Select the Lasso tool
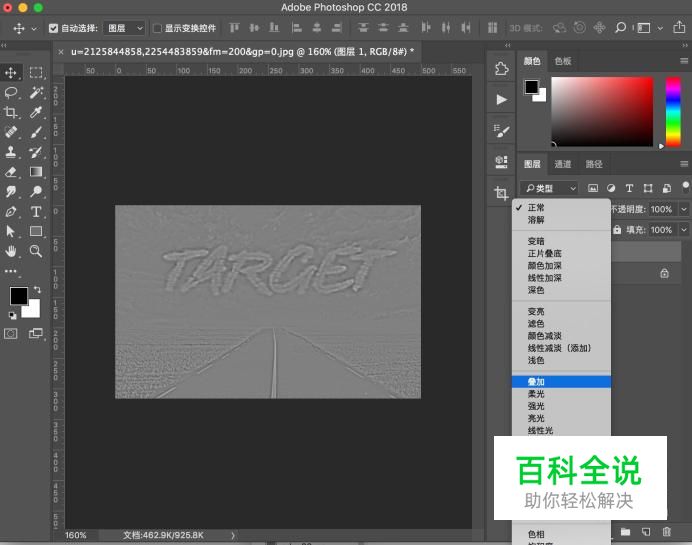 tap(11, 92)
